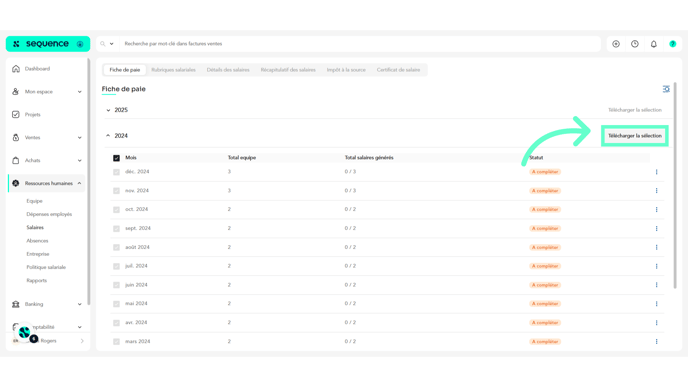Click the sidebar vertical scrollbar
The image size is (688, 387).
point(89,182)
